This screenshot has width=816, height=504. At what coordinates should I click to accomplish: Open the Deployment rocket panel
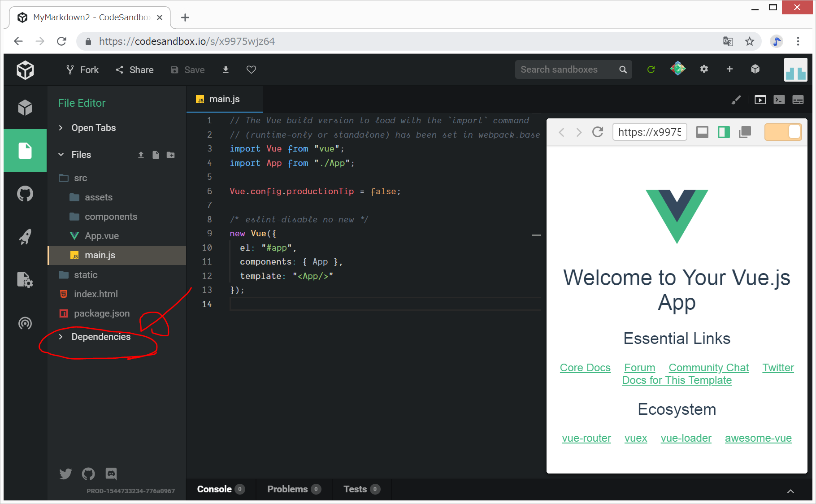point(25,237)
